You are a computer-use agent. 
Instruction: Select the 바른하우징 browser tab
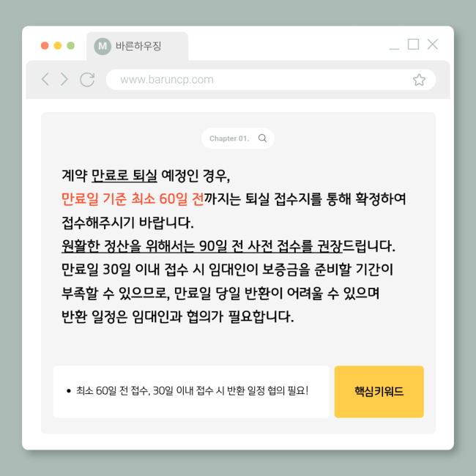pos(137,46)
